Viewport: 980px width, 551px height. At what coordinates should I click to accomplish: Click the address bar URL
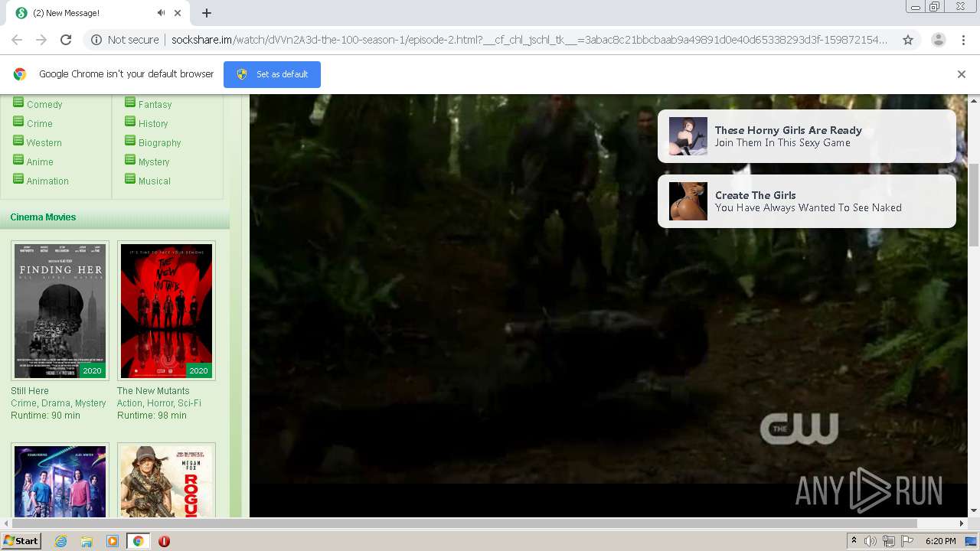[529, 40]
